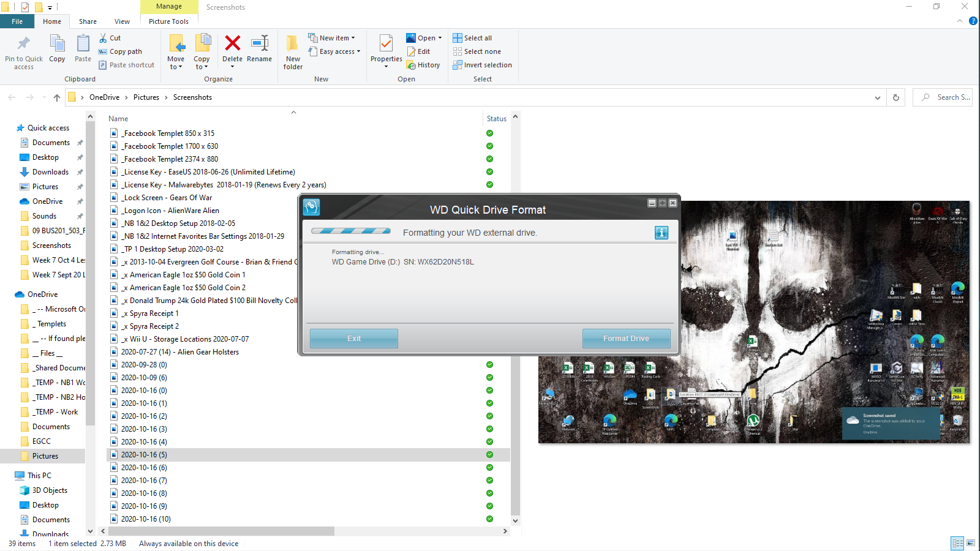This screenshot has height=551, width=980.
Task: Click the preview pane screenshot thumbnail
Action: pyautogui.click(x=754, y=322)
